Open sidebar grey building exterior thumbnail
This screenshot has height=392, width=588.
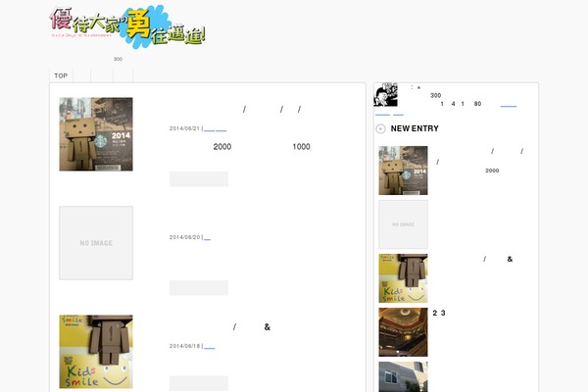[x=403, y=377]
